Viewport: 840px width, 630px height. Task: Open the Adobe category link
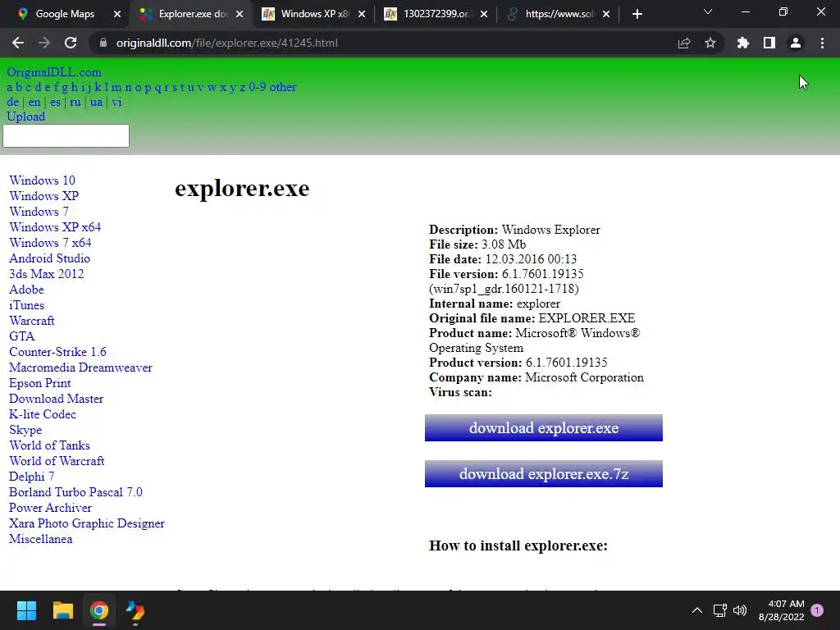(27, 290)
